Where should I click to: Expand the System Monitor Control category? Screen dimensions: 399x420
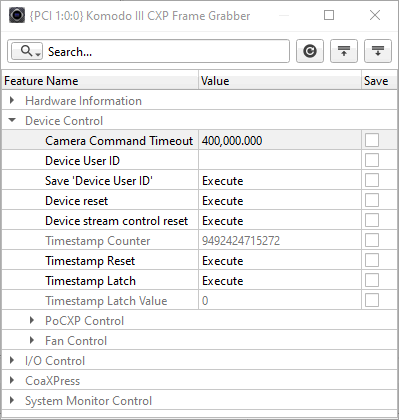point(12,400)
